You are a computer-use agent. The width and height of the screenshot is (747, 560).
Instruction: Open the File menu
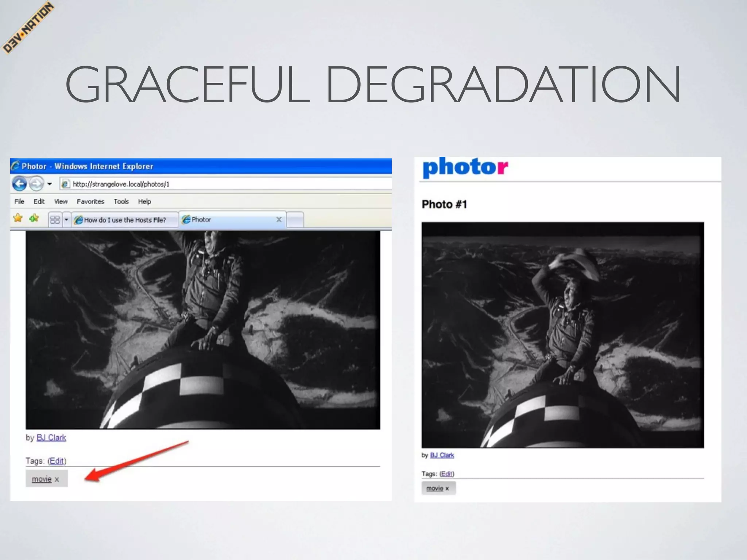[19, 202]
